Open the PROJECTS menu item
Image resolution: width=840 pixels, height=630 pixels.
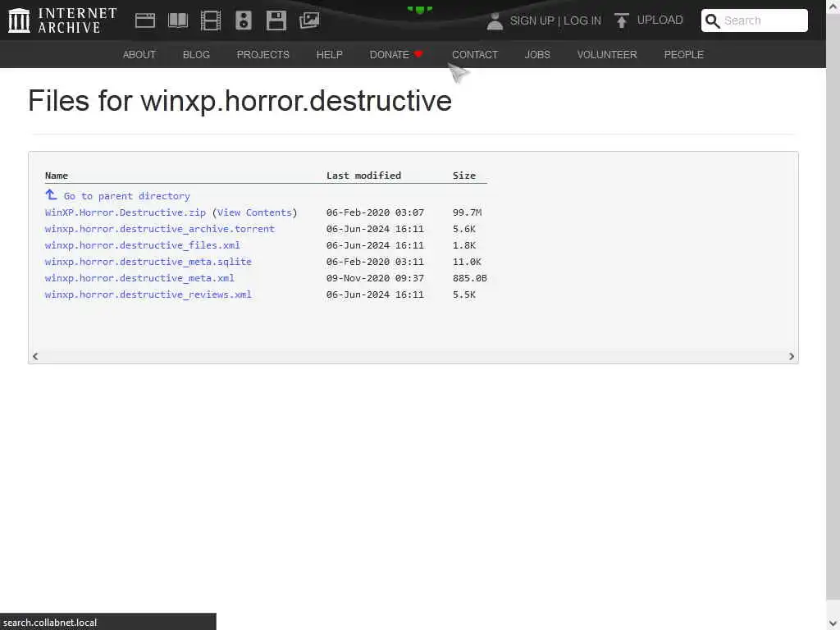click(x=263, y=55)
